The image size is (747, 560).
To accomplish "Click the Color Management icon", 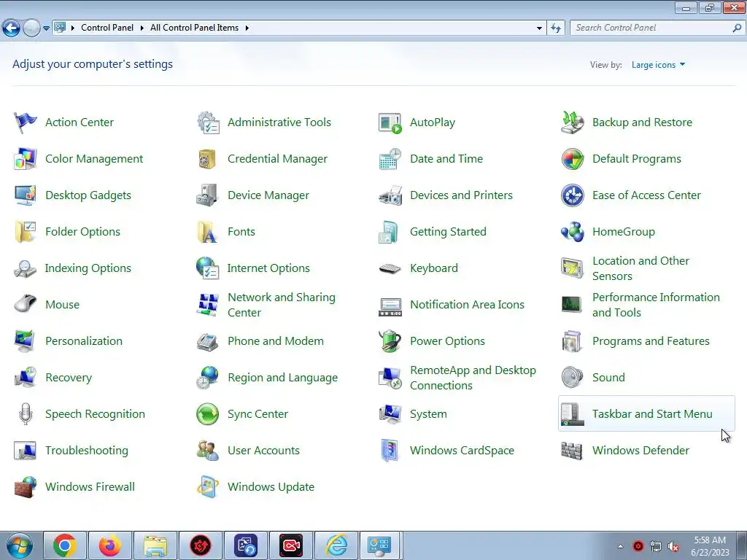I will tap(26, 159).
